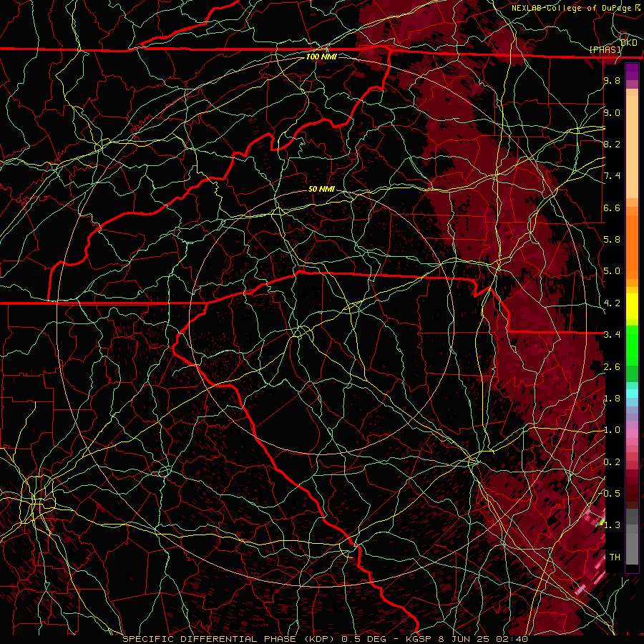The height and width of the screenshot is (644, 644).
Task: Pick the bright green band of the color scale
Action: click(x=632, y=346)
